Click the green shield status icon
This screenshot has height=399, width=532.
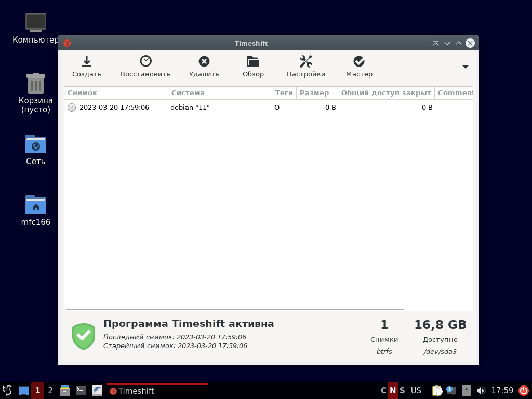(x=84, y=336)
